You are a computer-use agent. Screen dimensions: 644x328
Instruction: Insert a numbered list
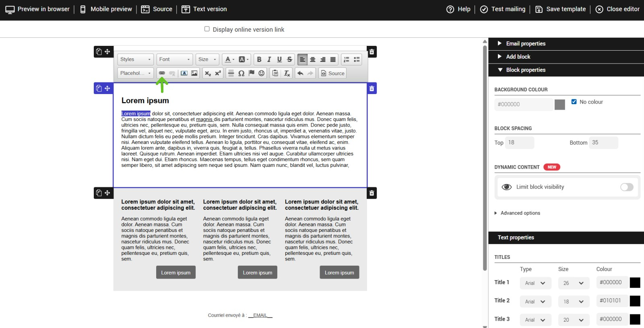346,59
